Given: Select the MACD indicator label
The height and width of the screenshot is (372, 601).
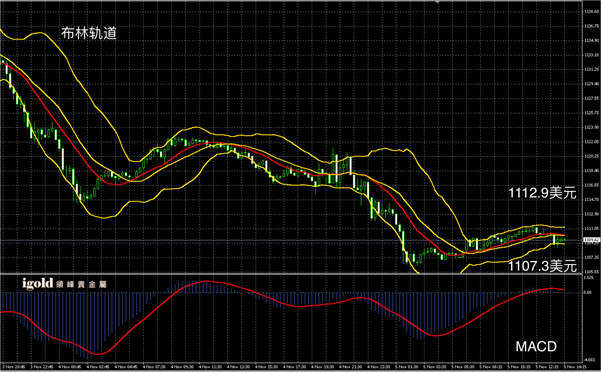Looking at the screenshot, I should pyautogui.click(x=536, y=347).
